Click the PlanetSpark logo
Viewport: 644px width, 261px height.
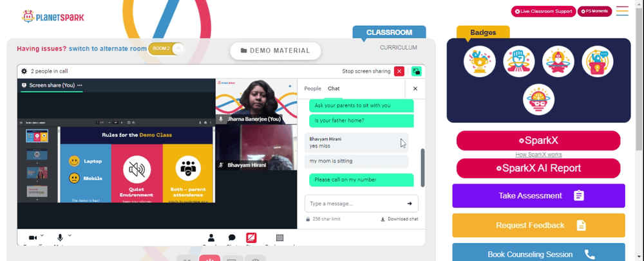(x=53, y=17)
